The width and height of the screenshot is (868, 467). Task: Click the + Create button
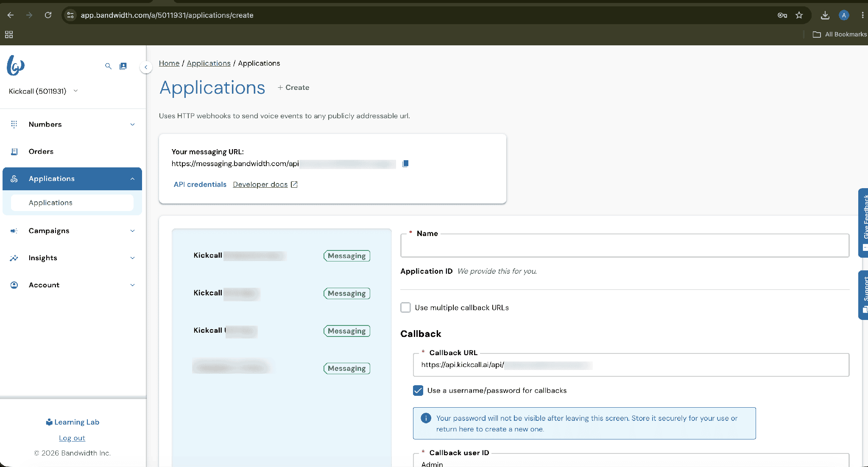point(293,87)
